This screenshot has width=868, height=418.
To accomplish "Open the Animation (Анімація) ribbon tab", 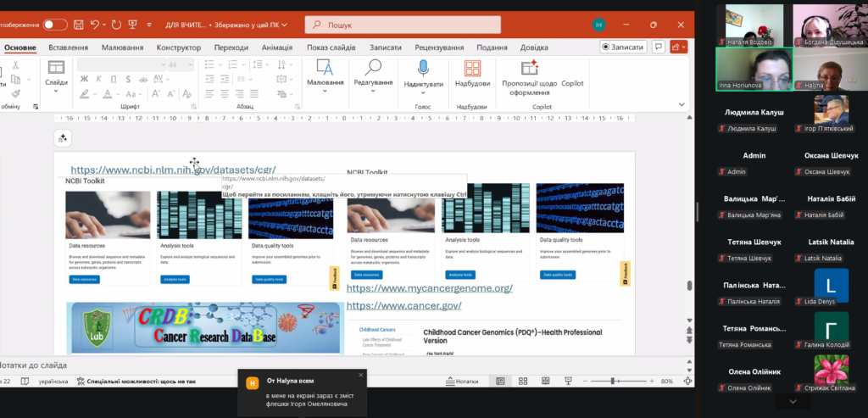I will [x=277, y=47].
